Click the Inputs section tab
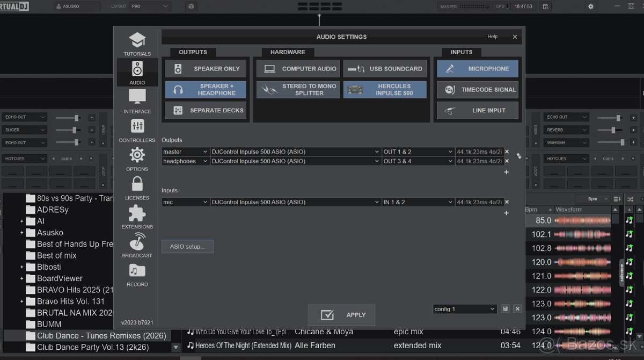This screenshot has height=360, width=644. pyautogui.click(x=462, y=52)
